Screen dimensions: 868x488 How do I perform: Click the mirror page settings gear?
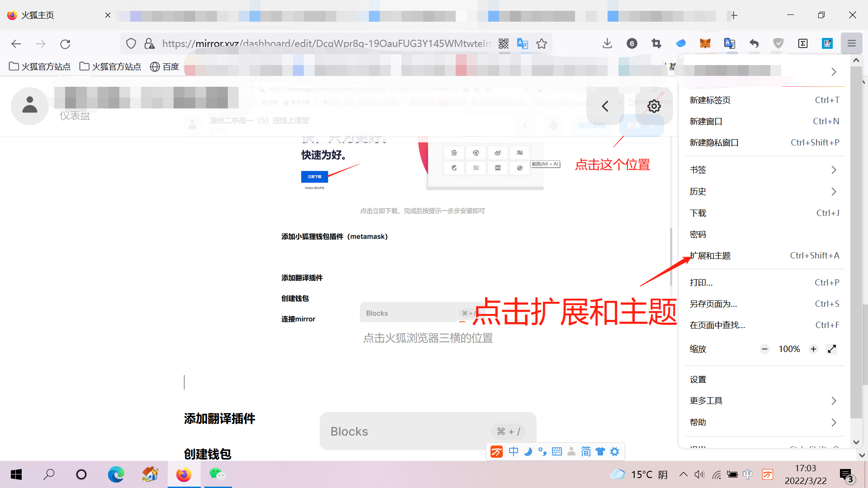(654, 106)
